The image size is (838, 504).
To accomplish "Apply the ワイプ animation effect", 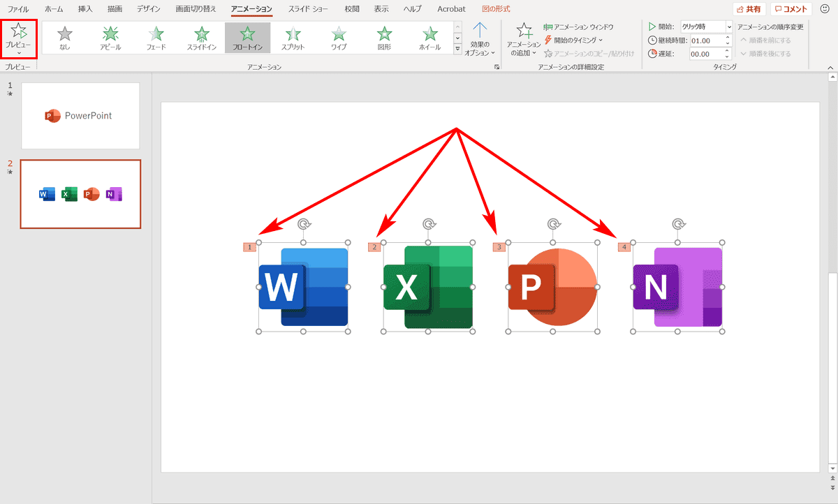I will point(339,38).
